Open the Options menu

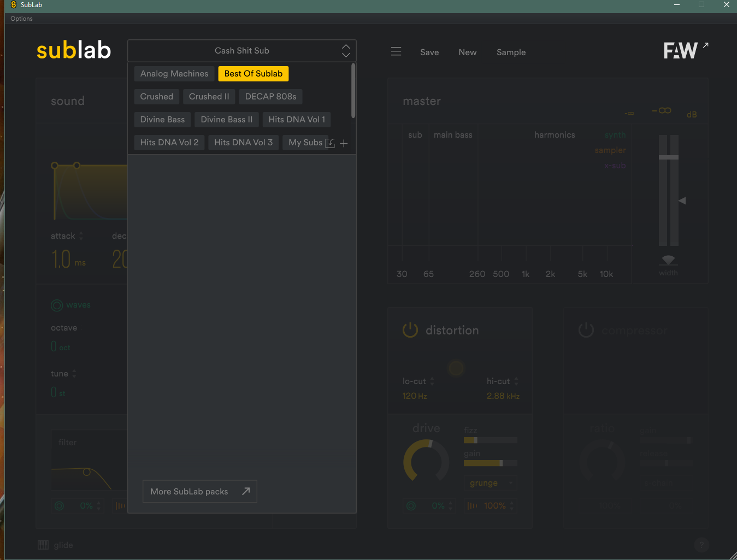coord(21,19)
